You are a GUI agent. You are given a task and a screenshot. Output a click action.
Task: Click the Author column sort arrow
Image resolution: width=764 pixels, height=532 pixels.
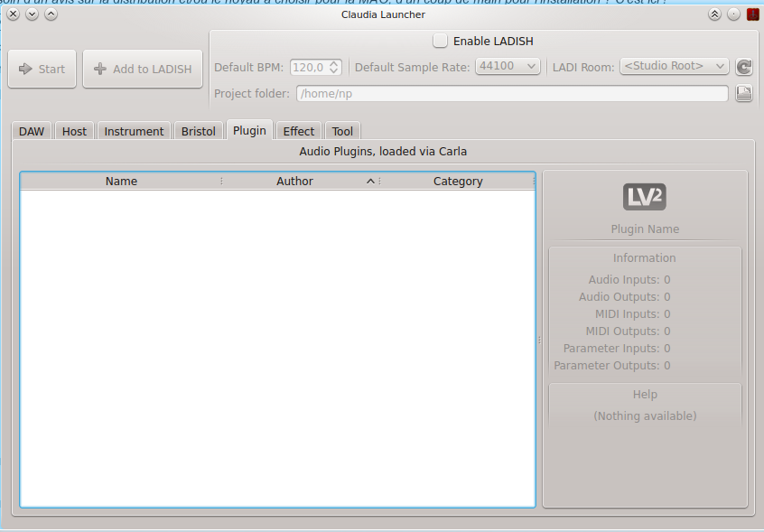pos(370,182)
